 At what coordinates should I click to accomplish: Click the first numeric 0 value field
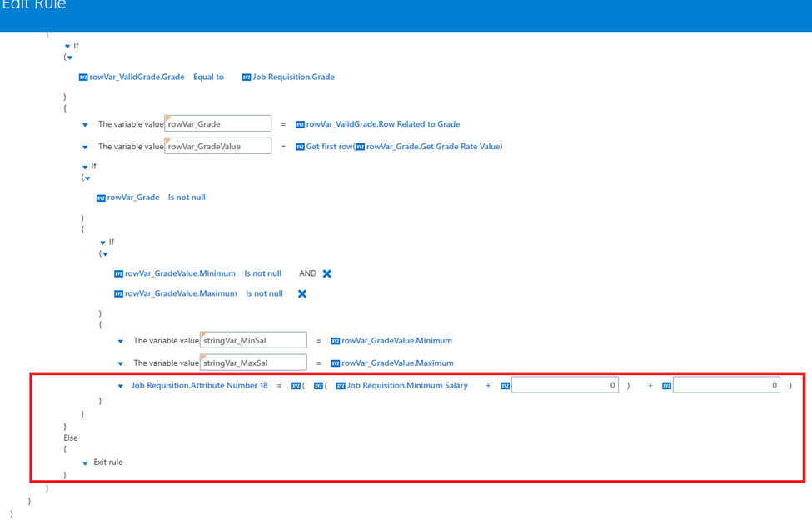coord(566,385)
